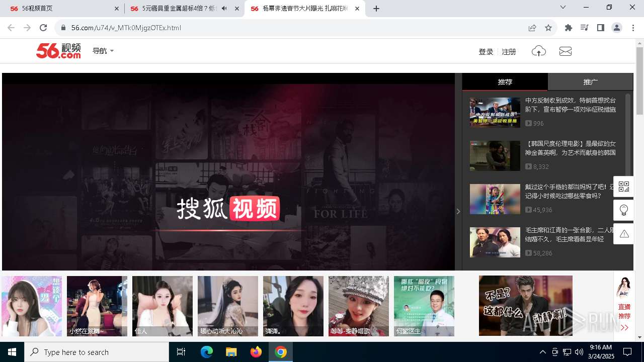Click the Sohu video player area
Image resolution: width=644 pixels, height=362 pixels.
tap(228, 172)
